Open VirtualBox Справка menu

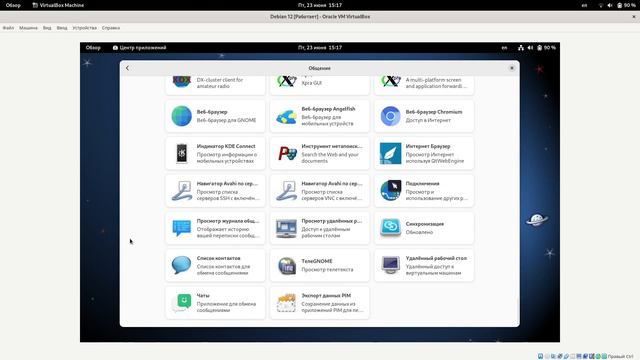point(111,28)
